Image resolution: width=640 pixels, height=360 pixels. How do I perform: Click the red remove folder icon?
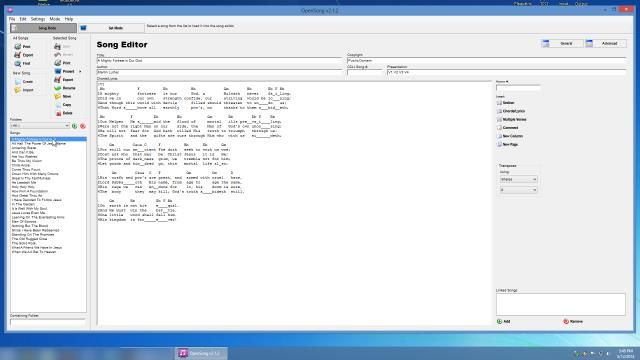tap(83, 126)
